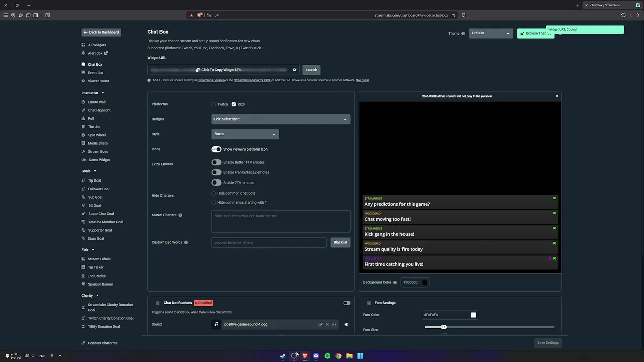The width and height of the screenshot is (644, 362).
Task: Click the Launch button
Action: pyautogui.click(x=311, y=70)
